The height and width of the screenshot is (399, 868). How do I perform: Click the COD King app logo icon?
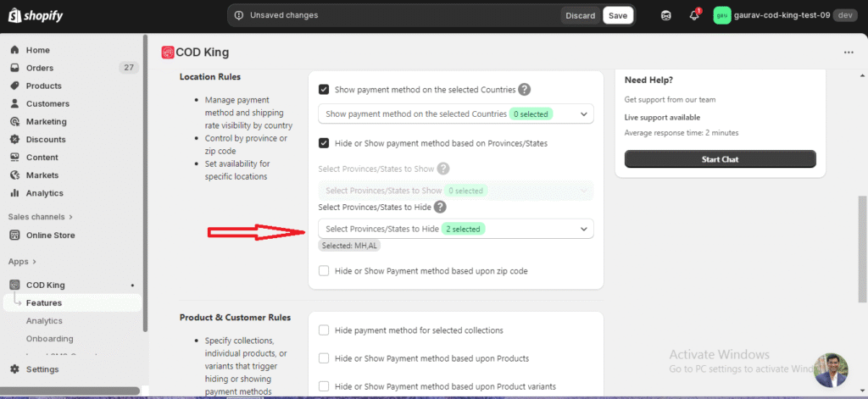tap(168, 53)
